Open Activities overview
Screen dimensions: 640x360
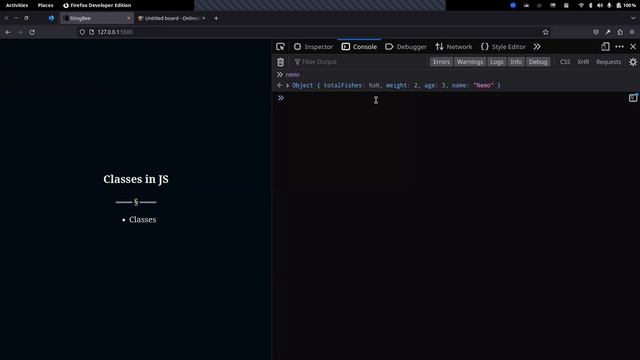click(17, 5)
